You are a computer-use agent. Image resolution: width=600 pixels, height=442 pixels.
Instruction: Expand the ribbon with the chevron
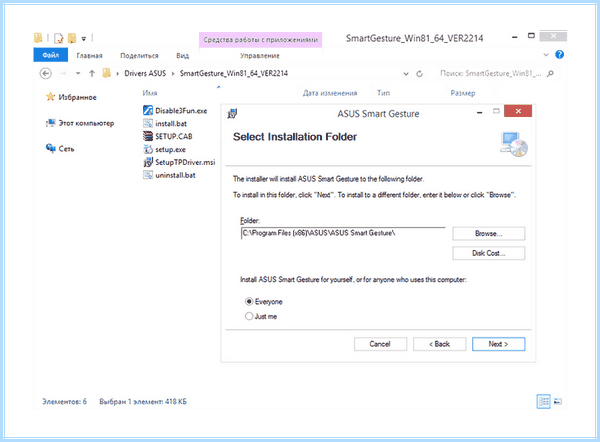[x=546, y=55]
